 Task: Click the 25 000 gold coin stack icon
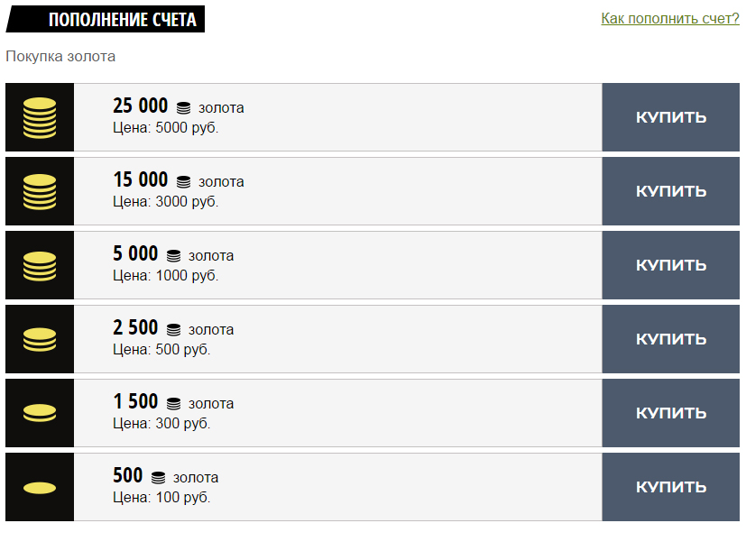pyautogui.click(x=40, y=118)
